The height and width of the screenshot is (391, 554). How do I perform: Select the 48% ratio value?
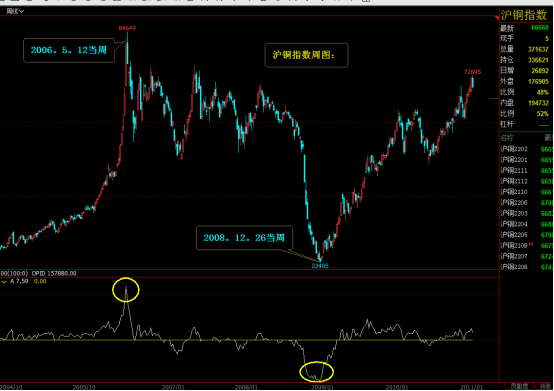pos(542,92)
